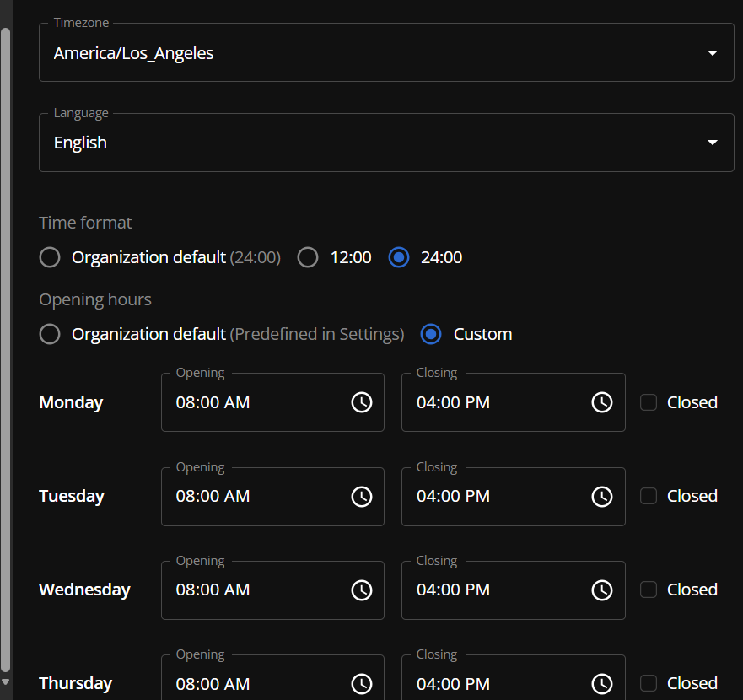This screenshot has height=700, width=743.
Task: Open the clock picker for Tuesday opening time
Action: click(x=362, y=497)
